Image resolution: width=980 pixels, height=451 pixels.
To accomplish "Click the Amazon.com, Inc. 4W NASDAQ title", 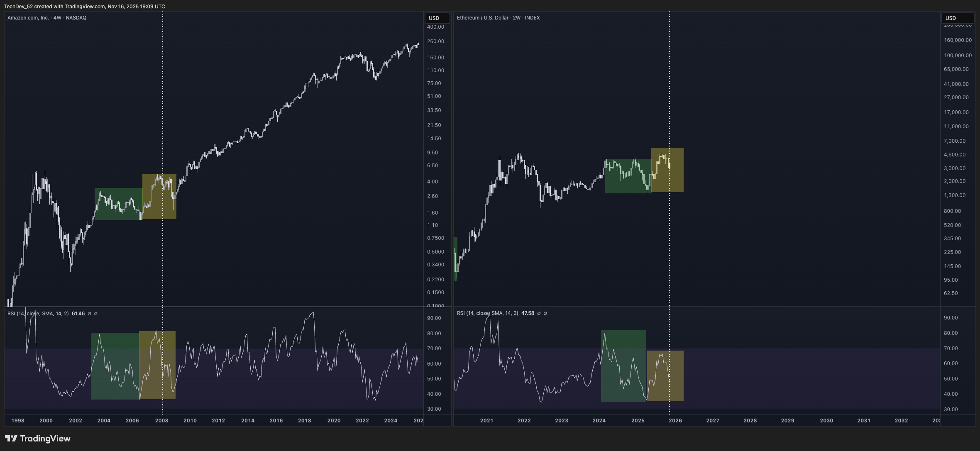I will (47, 18).
